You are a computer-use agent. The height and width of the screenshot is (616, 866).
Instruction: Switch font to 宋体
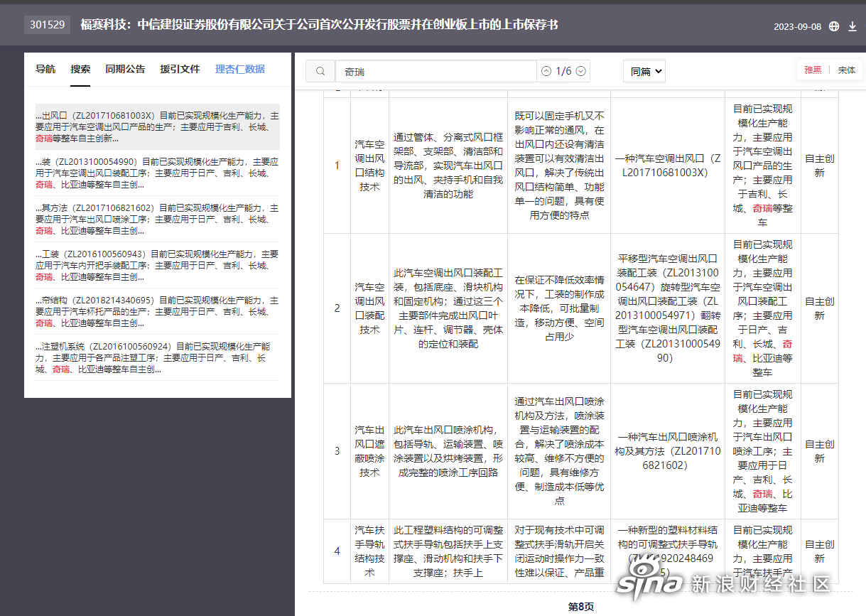coord(846,70)
